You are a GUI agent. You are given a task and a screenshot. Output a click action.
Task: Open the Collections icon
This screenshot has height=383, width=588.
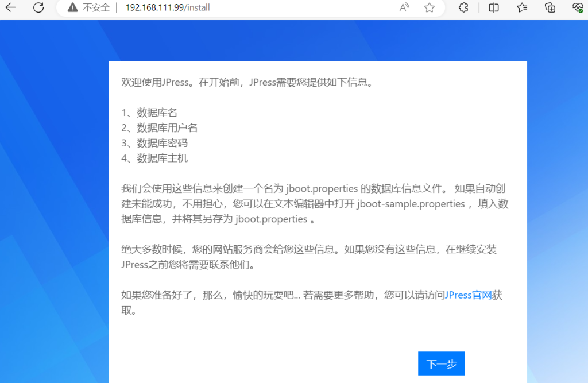tap(550, 7)
